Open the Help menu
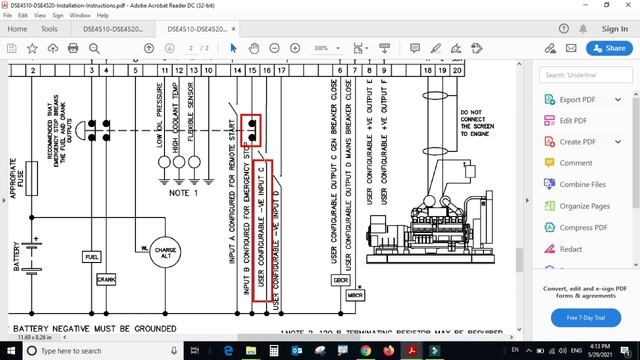640x360 pixels. tap(102, 15)
